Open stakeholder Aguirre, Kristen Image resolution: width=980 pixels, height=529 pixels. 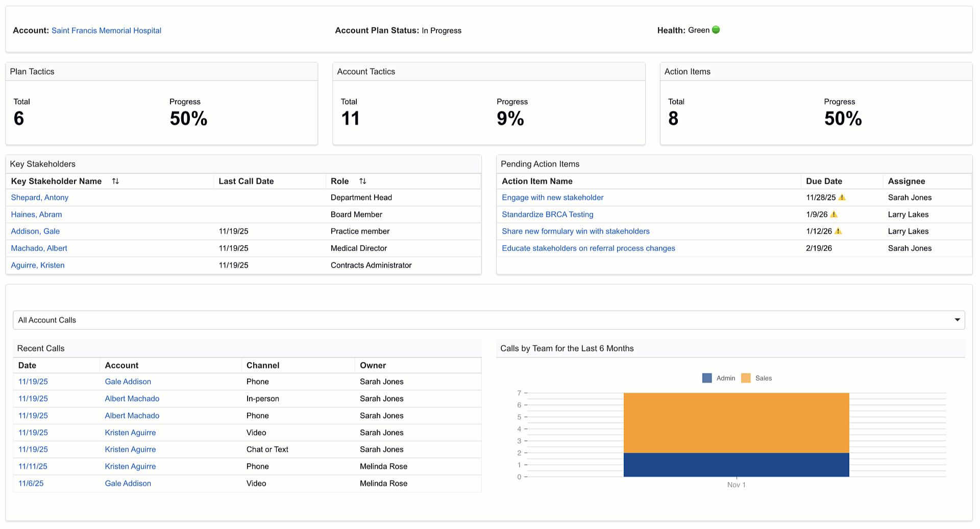point(38,266)
